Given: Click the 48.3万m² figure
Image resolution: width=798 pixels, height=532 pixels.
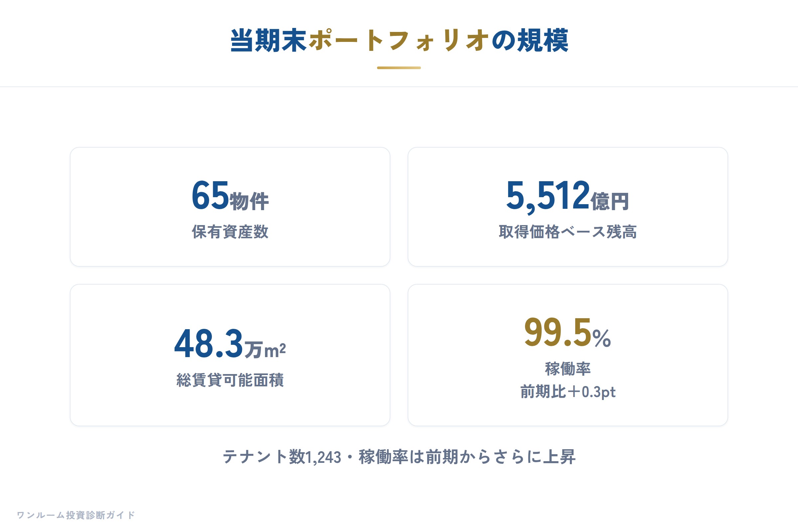Looking at the screenshot, I should (x=230, y=343).
